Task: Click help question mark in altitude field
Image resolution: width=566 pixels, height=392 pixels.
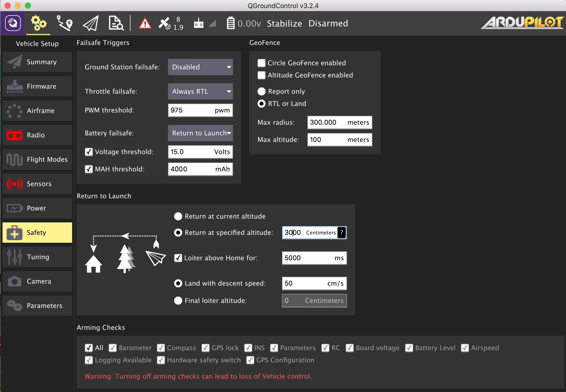Action: coord(342,233)
